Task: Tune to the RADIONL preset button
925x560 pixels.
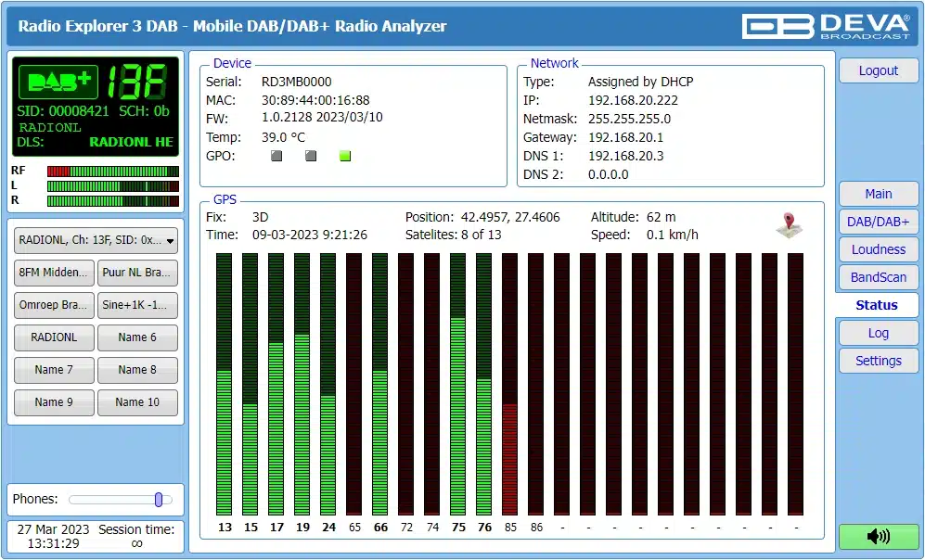Action: tap(54, 337)
